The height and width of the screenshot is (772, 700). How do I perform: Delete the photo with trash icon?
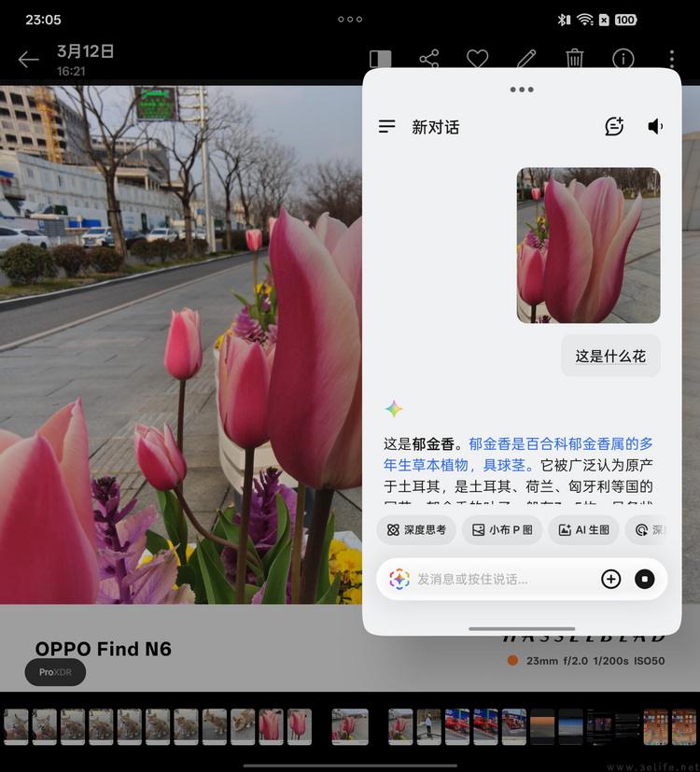tap(575, 59)
